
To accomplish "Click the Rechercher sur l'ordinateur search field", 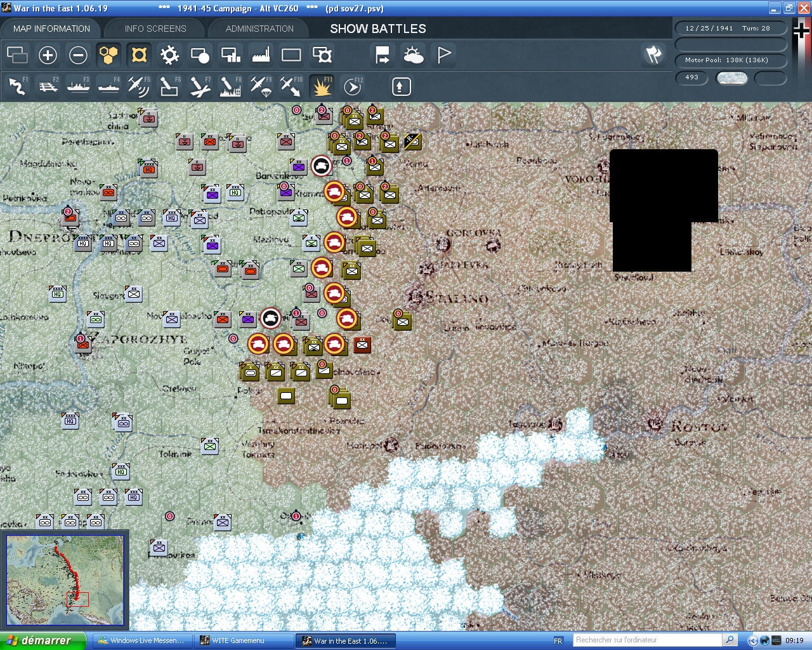I will tap(646, 640).
